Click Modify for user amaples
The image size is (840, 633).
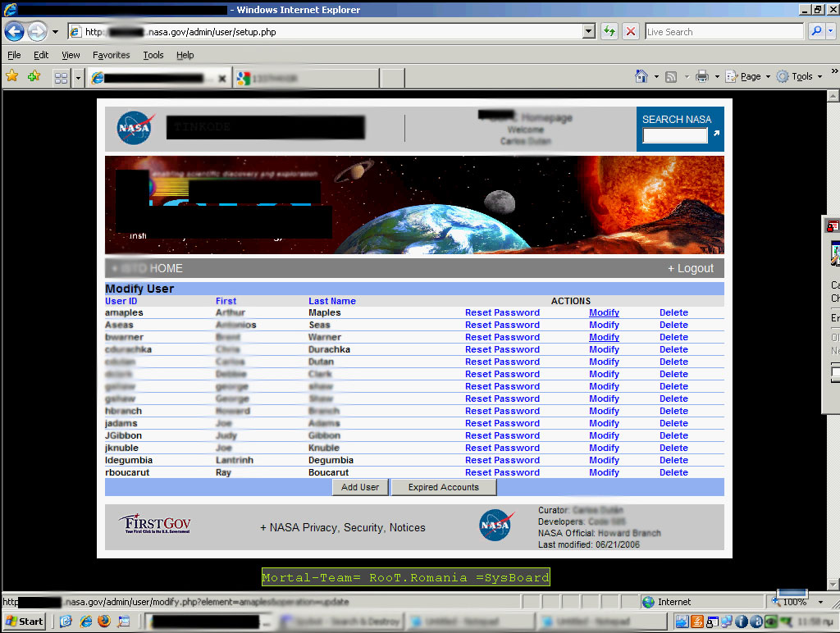pos(604,312)
